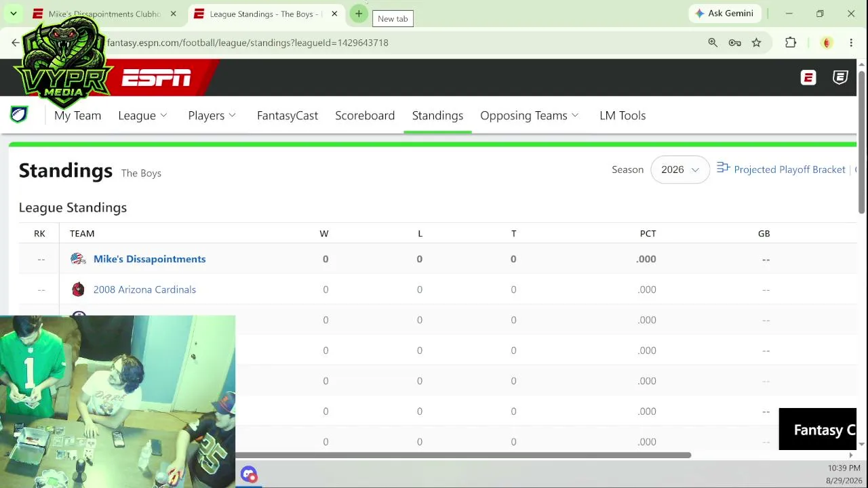Open the Season 2026 dropdown
Image resolution: width=868 pixels, height=488 pixels.
pos(680,169)
